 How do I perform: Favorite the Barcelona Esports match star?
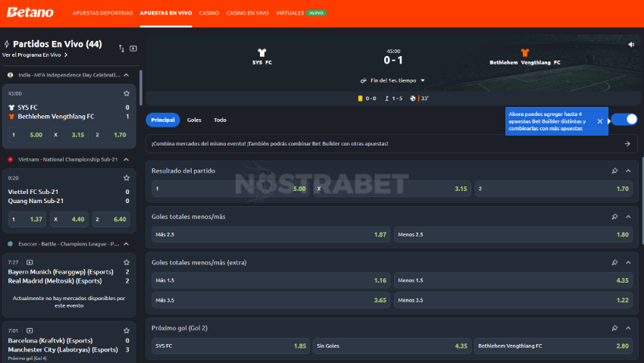click(x=127, y=330)
